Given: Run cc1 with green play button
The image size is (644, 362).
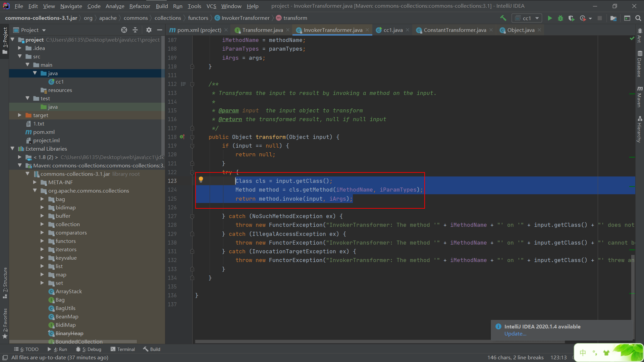Looking at the screenshot, I should click(x=550, y=18).
